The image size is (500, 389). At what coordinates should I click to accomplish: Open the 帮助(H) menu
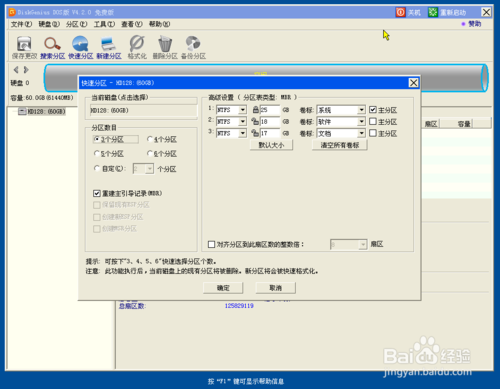(159, 24)
